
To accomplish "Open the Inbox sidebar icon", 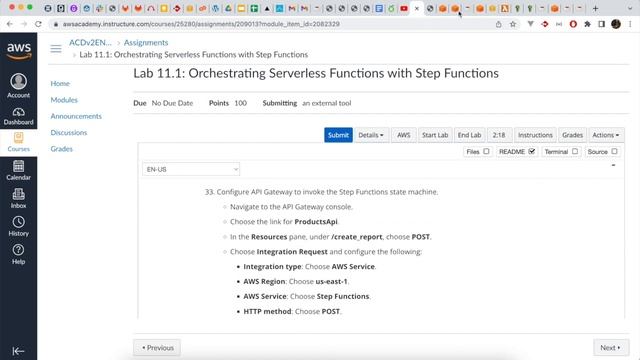I will pos(18,198).
